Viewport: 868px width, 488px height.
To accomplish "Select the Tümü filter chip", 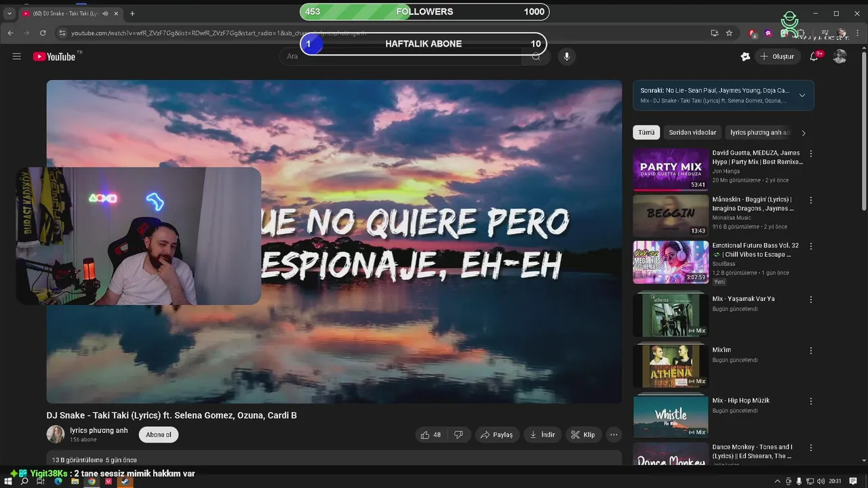I will tap(646, 133).
